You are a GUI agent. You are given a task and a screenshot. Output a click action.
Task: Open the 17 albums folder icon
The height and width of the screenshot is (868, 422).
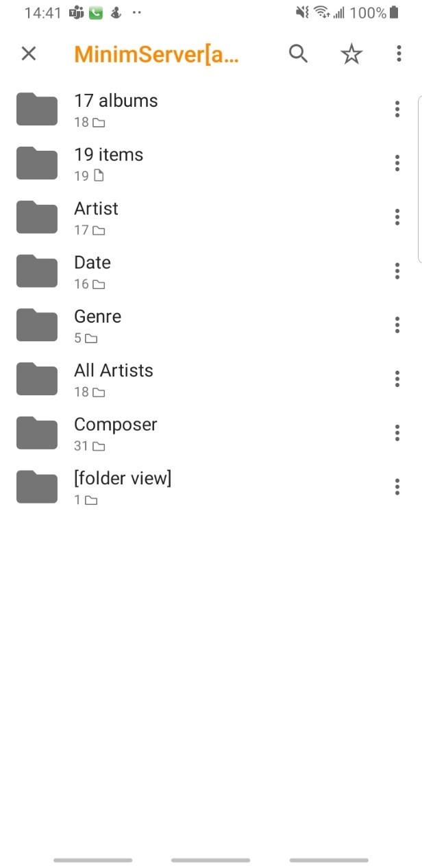point(37,109)
